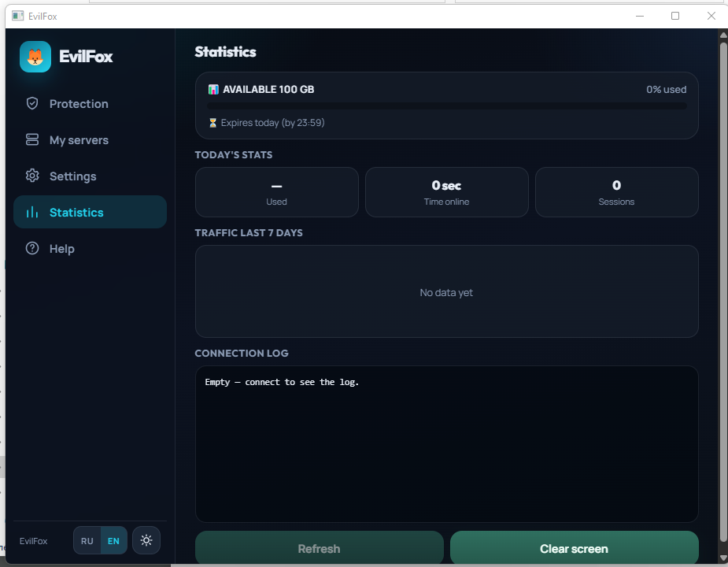
Task: Click the Sessions stats card
Action: click(616, 192)
